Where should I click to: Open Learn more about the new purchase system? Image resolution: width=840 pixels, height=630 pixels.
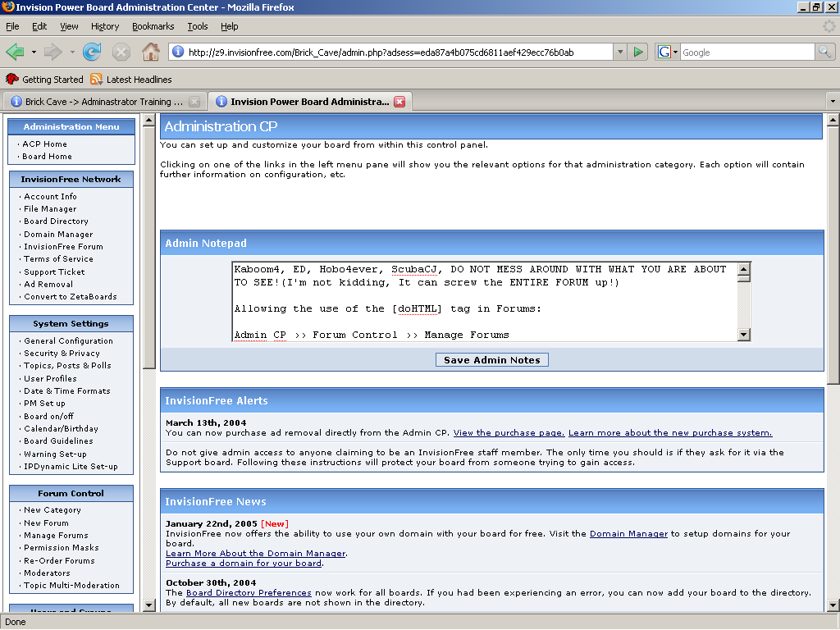tap(670, 433)
